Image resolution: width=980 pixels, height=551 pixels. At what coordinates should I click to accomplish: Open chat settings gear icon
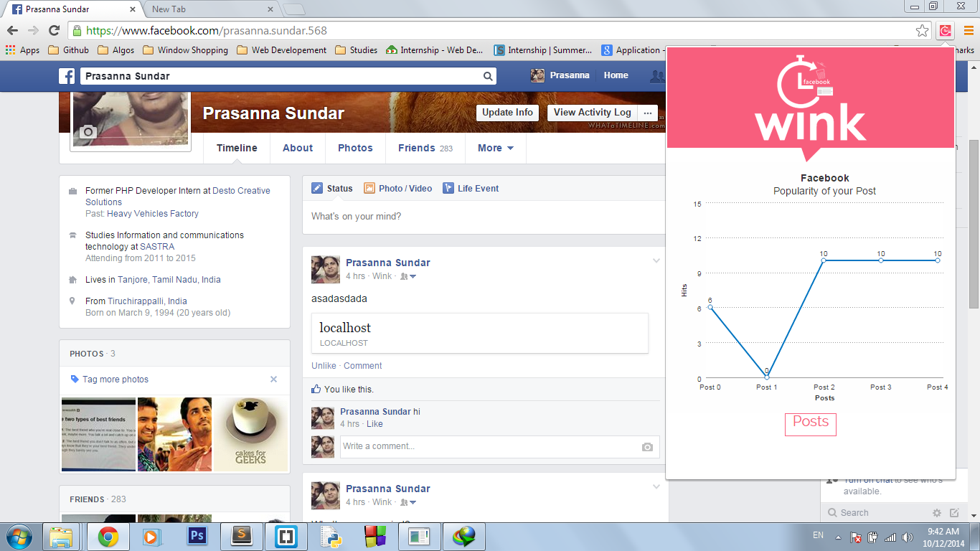pos(936,513)
